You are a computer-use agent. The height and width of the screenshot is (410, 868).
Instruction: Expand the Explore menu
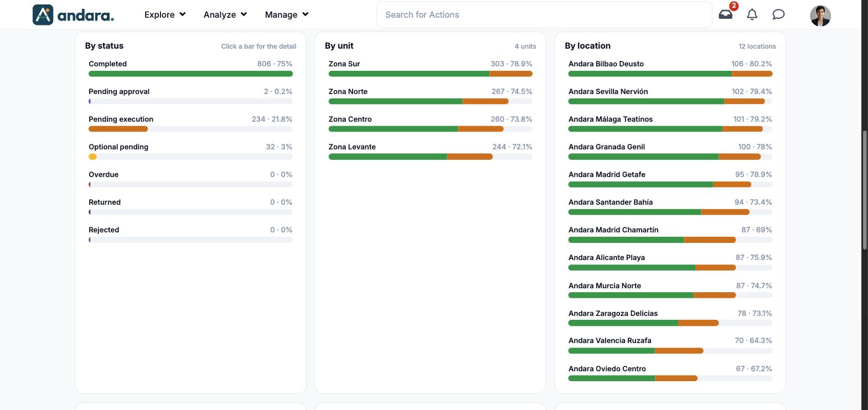click(x=165, y=14)
